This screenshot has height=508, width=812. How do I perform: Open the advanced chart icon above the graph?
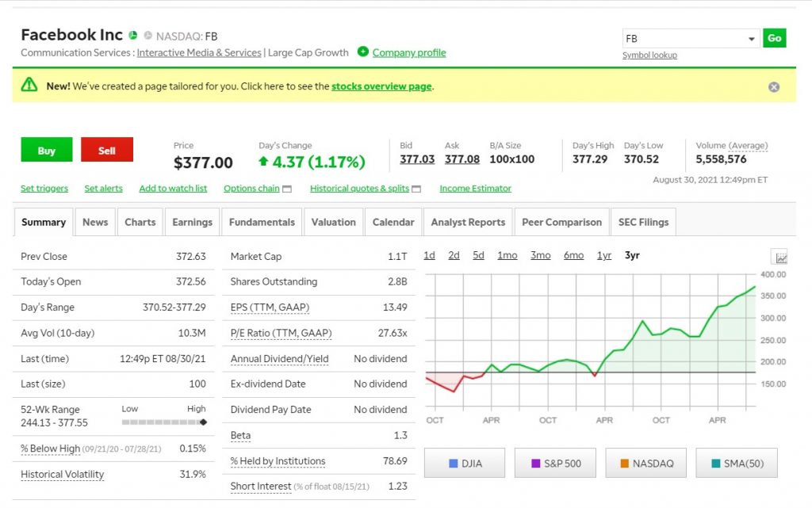click(779, 257)
